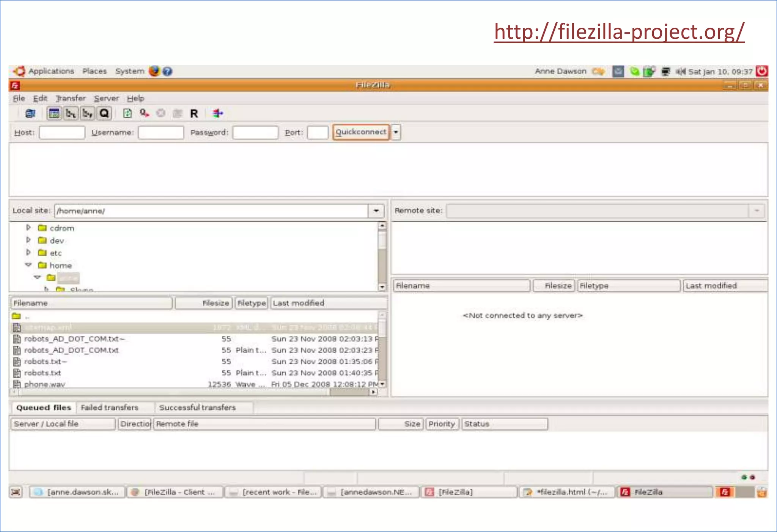777x532 pixels.
Task: Open the Places menu in top panel
Action: 94,71
